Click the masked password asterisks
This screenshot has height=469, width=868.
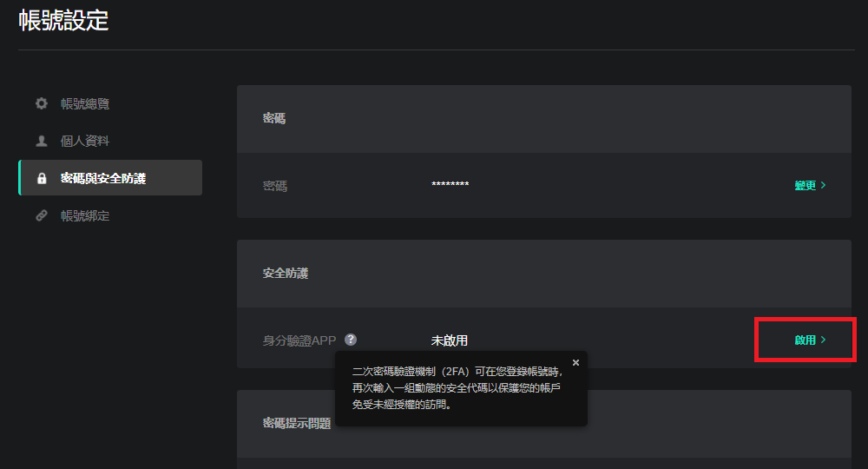[x=450, y=186]
